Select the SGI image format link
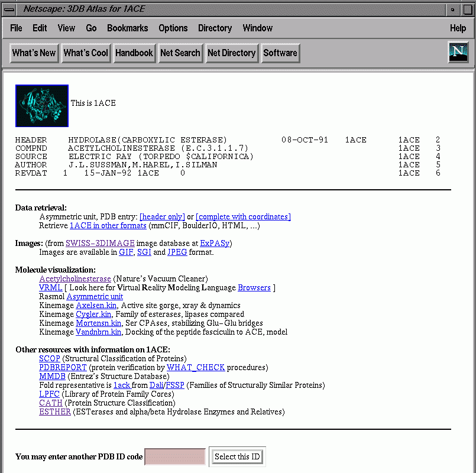The height and width of the screenshot is (473, 476). click(144, 252)
